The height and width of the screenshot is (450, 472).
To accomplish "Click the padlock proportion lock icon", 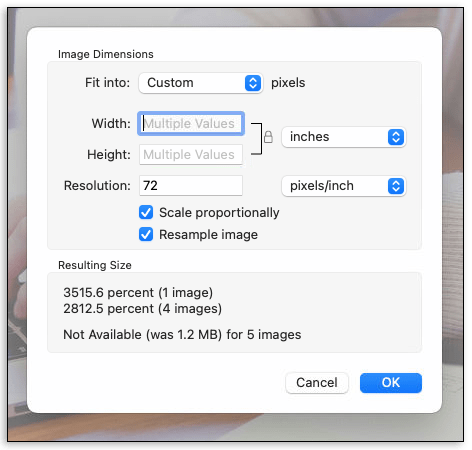I will coord(268,137).
